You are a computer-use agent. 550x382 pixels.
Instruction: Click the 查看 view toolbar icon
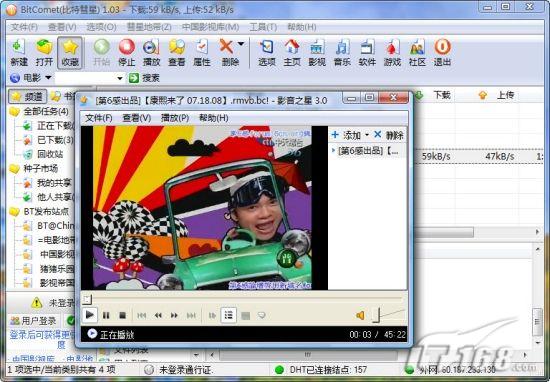tap(177, 53)
